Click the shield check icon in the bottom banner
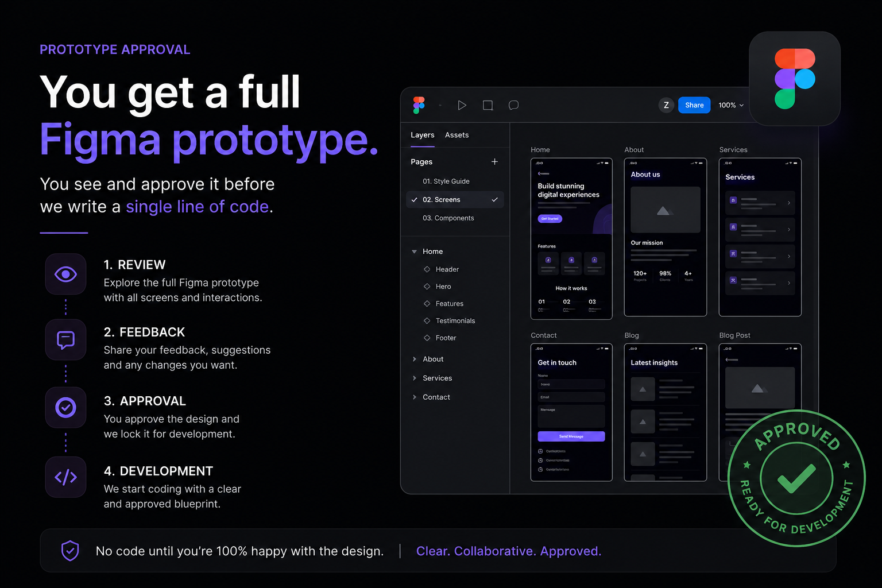The width and height of the screenshot is (882, 588). point(70,551)
